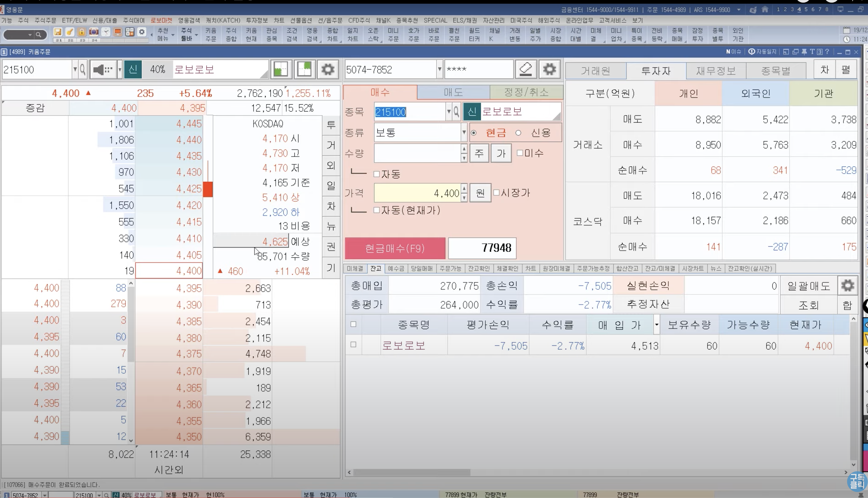The width and height of the screenshot is (868, 498).
Task: Switch to the 매도 sell tab
Action: pos(453,92)
